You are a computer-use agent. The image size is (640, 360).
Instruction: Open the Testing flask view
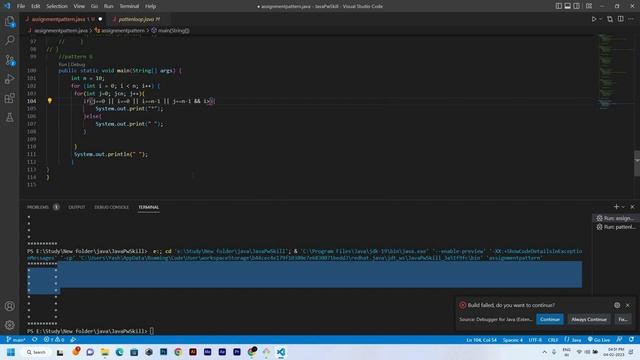[9, 118]
